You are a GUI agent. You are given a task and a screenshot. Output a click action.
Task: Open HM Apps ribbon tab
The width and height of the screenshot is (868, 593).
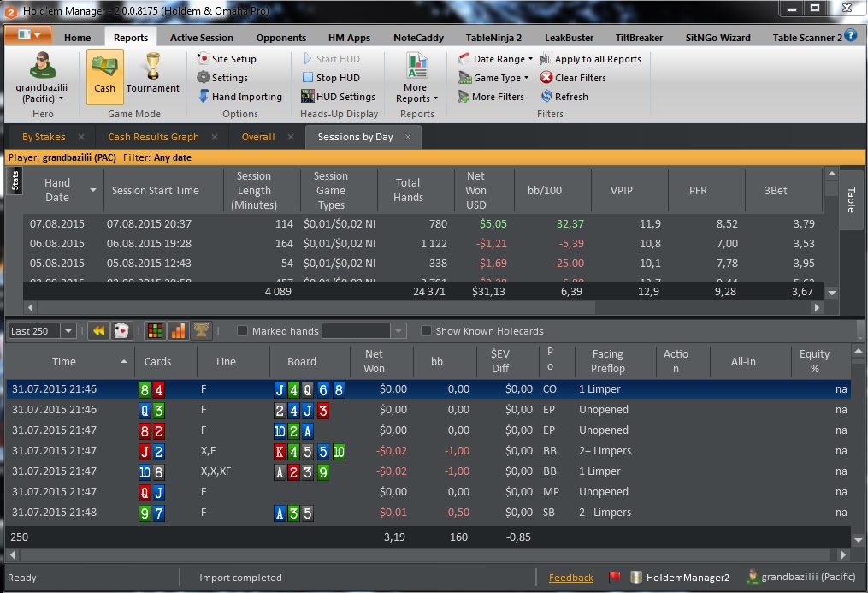pos(349,38)
